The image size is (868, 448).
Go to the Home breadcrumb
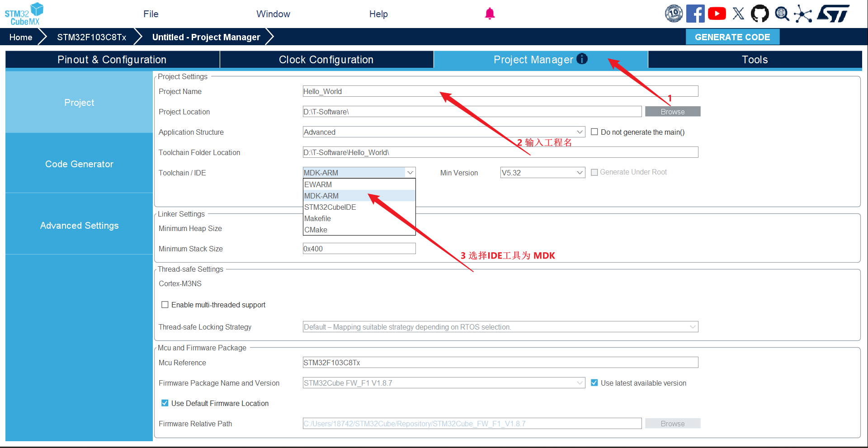click(x=21, y=37)
